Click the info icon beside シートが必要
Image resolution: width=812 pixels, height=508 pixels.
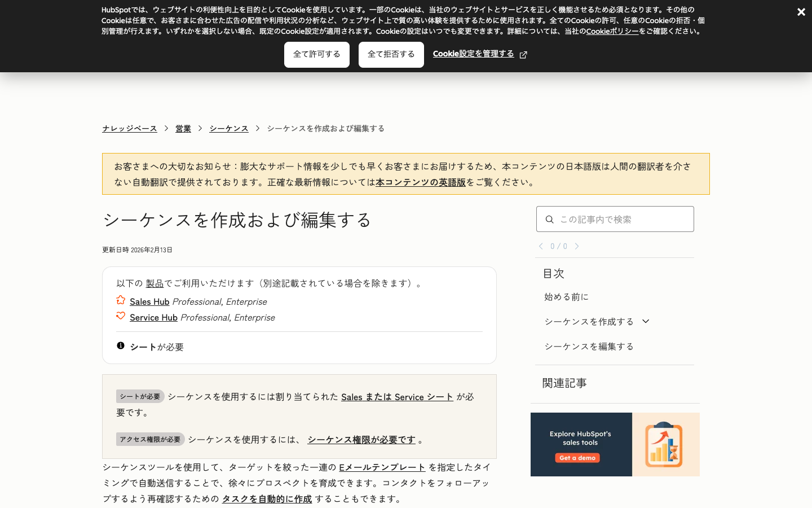point(121,345)
